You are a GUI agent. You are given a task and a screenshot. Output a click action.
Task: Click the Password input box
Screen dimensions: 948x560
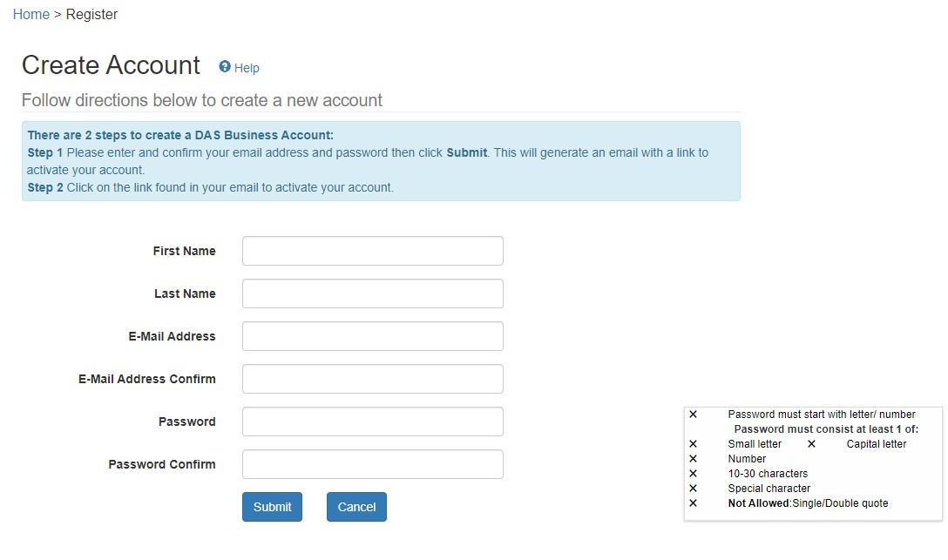click(372, 422)
